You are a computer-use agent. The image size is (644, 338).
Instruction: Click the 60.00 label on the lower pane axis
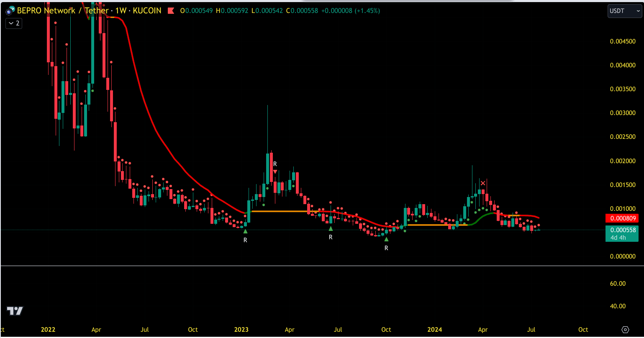[618, 283]
